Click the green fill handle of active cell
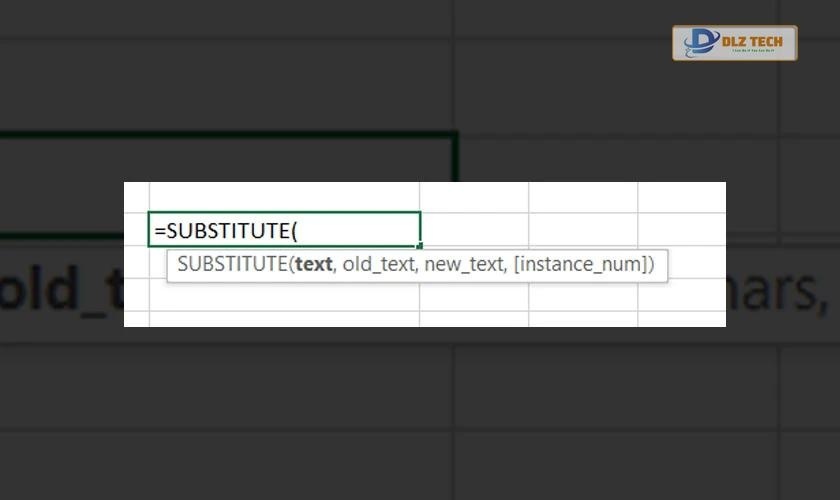Screen dimensions: 840x500 (x=420, y=246)
